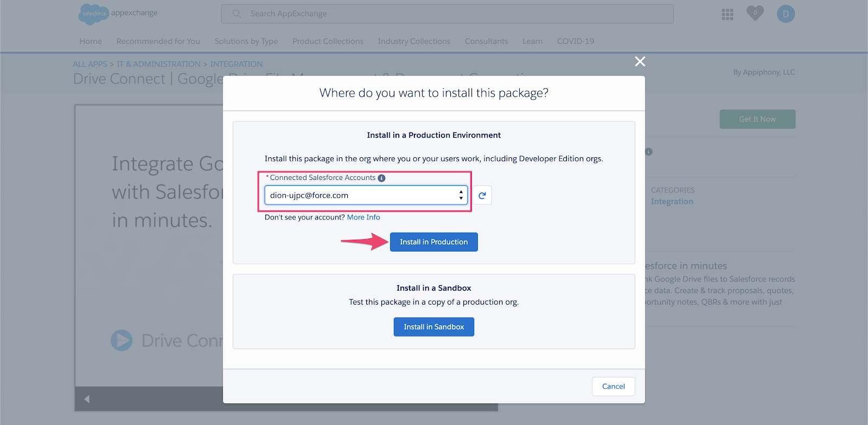
Task: Open the app launcher grid icon
Action: (x=727, y=14)
